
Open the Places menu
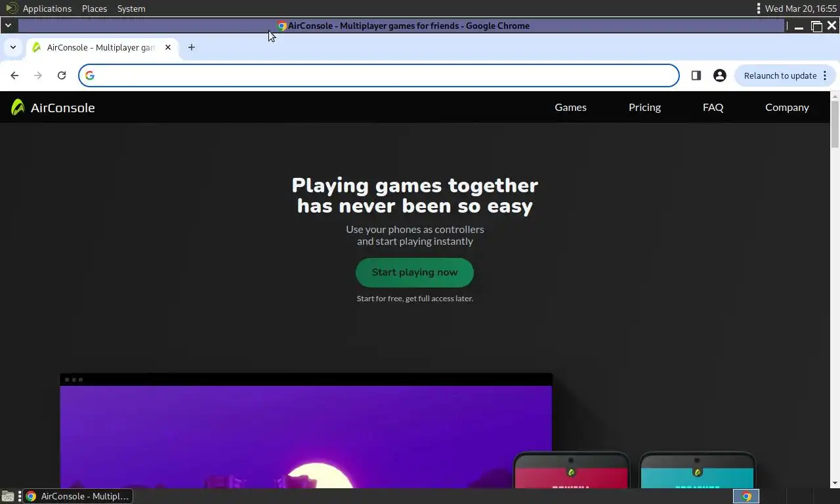point(94,9)
